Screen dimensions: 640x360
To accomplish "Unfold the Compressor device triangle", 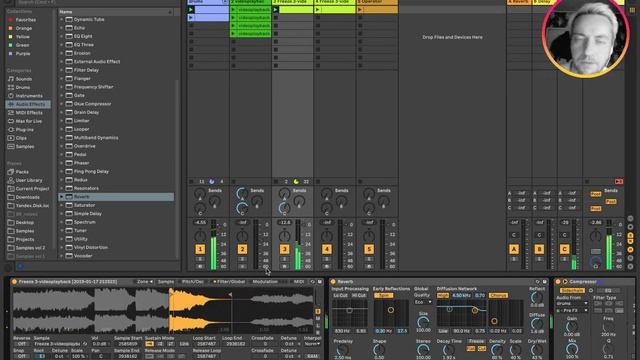I will (565, 282).
